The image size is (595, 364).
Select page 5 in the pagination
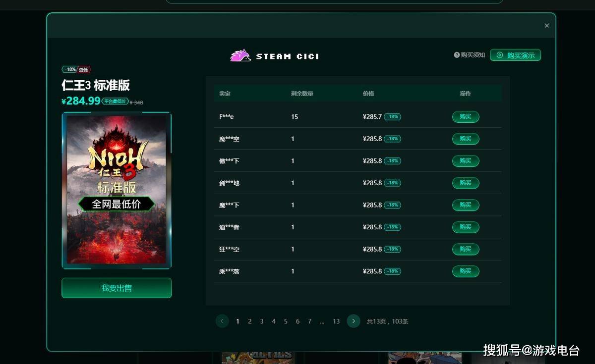(286, 321)
